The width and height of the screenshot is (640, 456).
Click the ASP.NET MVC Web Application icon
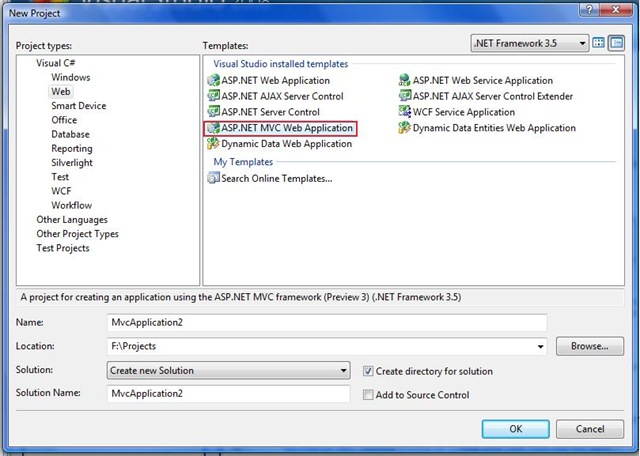click(213, 128)
